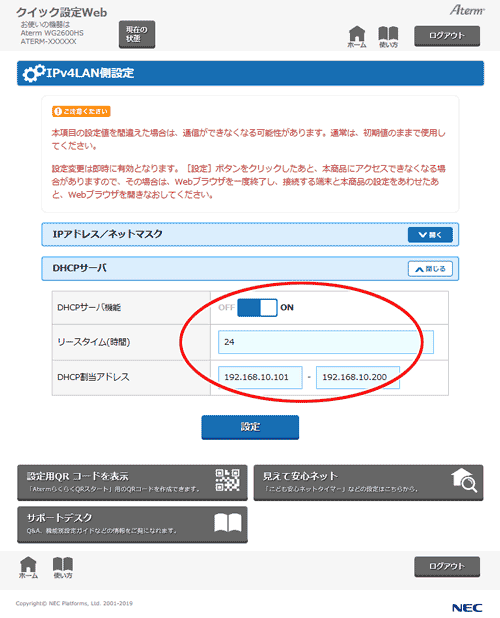Click the DHCPサーバ機能 row label

click(89, 307)
